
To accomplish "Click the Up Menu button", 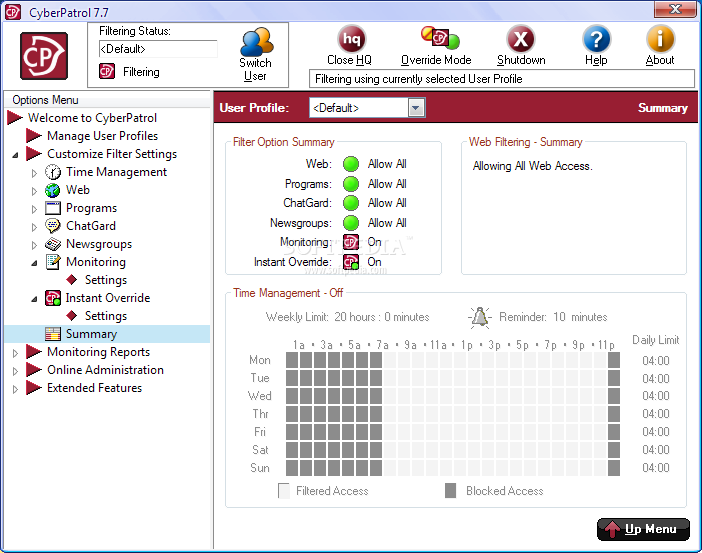I will [643, 529].
